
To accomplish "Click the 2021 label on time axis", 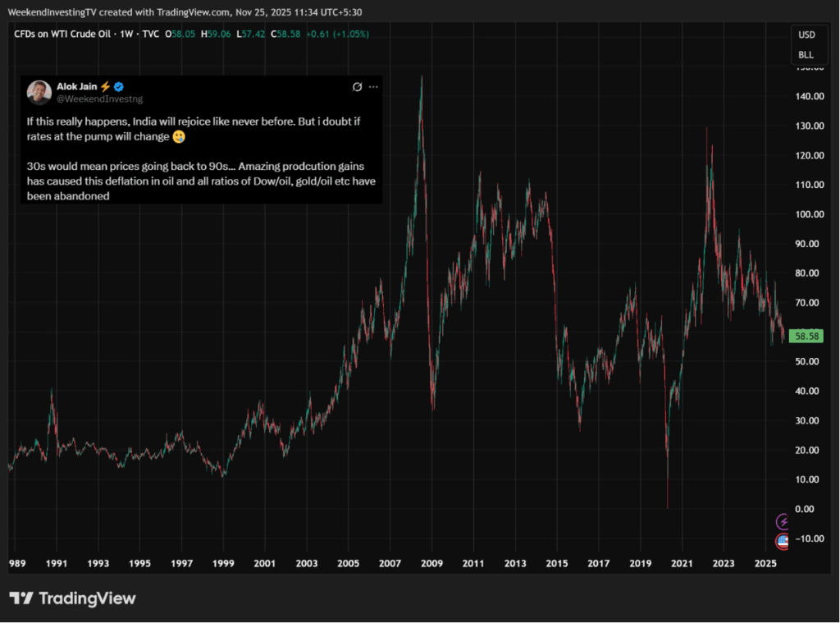I will pos(681,564).
